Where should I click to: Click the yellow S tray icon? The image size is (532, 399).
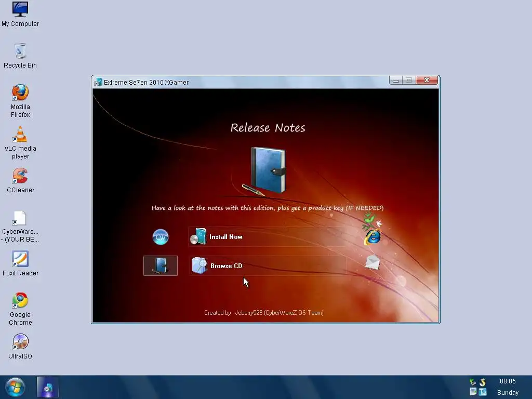pyautogui.click(x=483, y=382)
